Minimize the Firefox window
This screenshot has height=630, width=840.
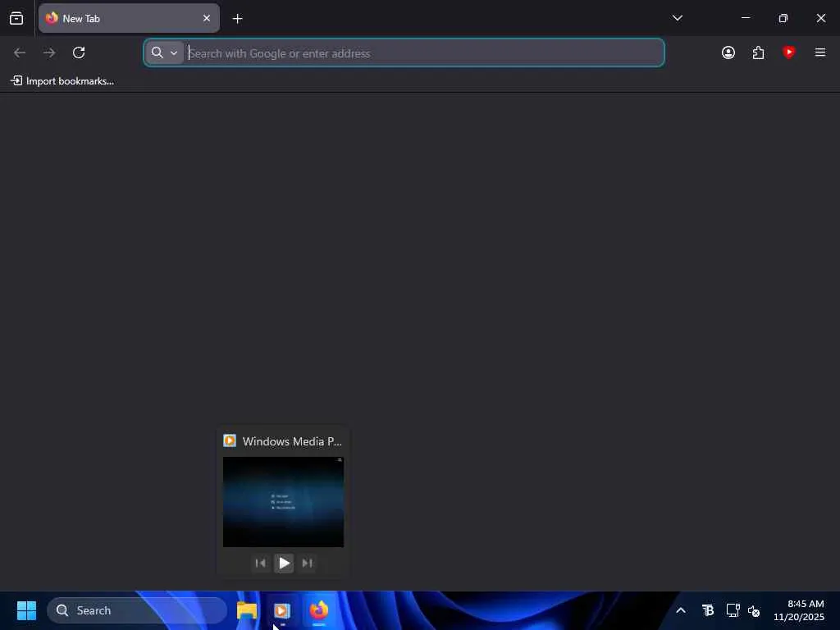(x=745, y=18)
